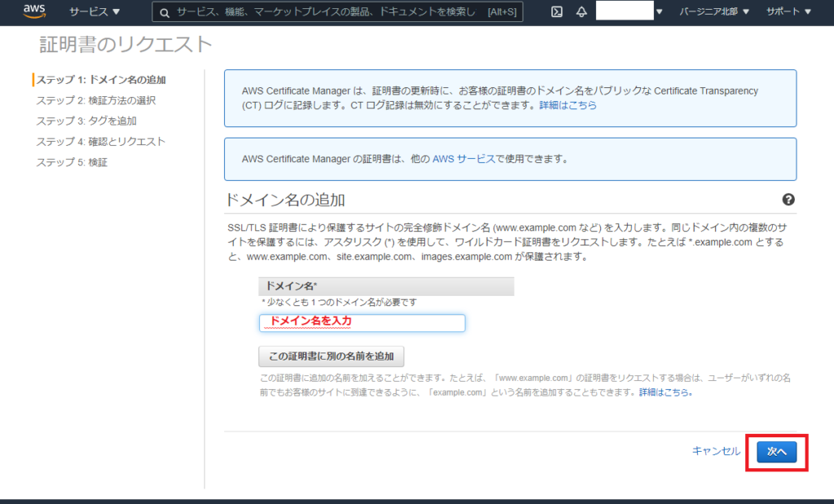The image size is (834, 504).
Task: Open the バージニア北部 region selector
Action: click(713, 11)
